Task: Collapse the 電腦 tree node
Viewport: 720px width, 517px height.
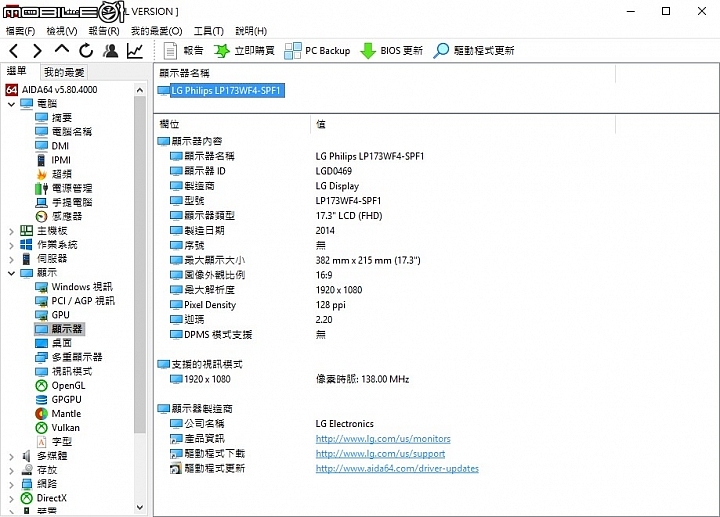Action: [x=11, y=104]
